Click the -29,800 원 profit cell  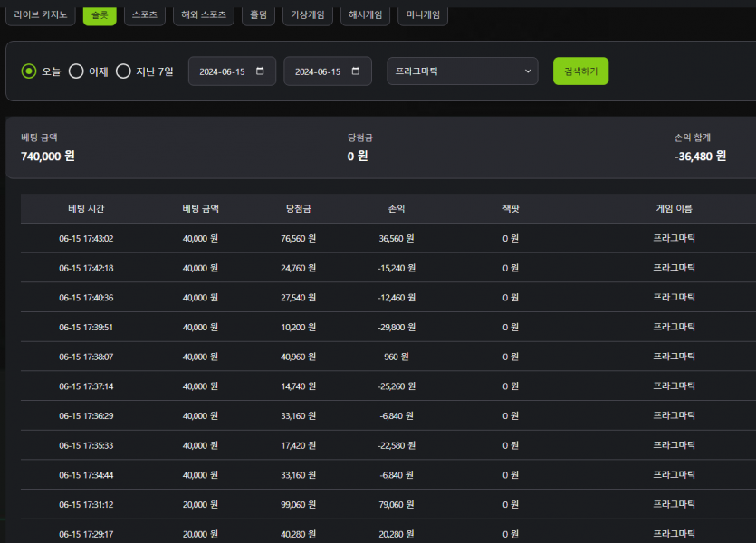click(397, 327)
